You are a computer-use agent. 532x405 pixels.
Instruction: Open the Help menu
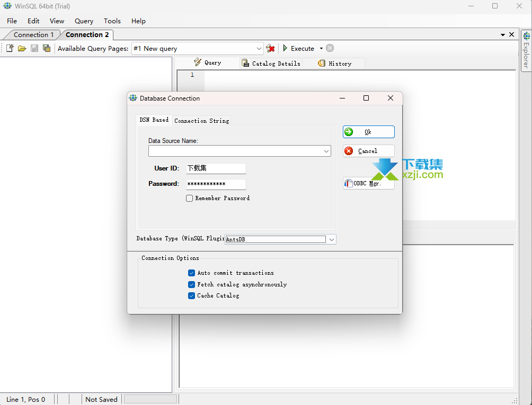(x=138, y=21)
